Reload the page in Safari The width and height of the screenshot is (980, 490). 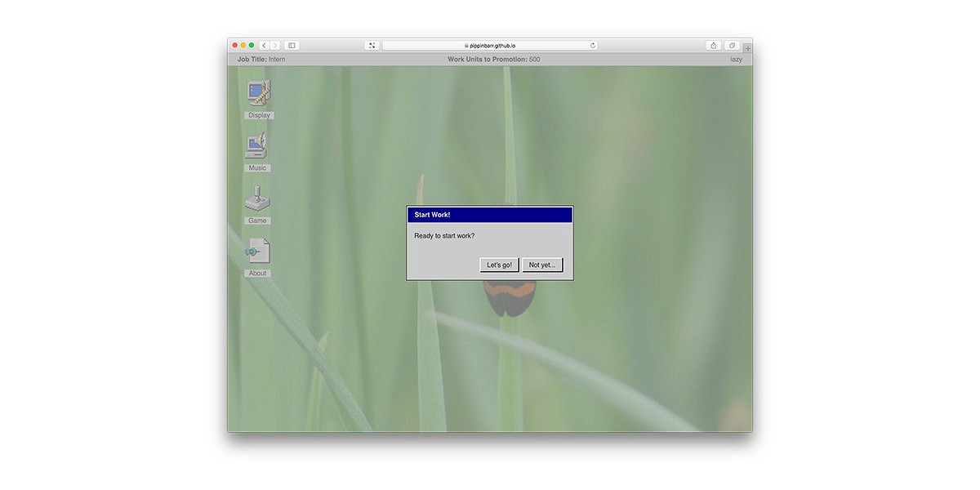[x=593, y=46]
